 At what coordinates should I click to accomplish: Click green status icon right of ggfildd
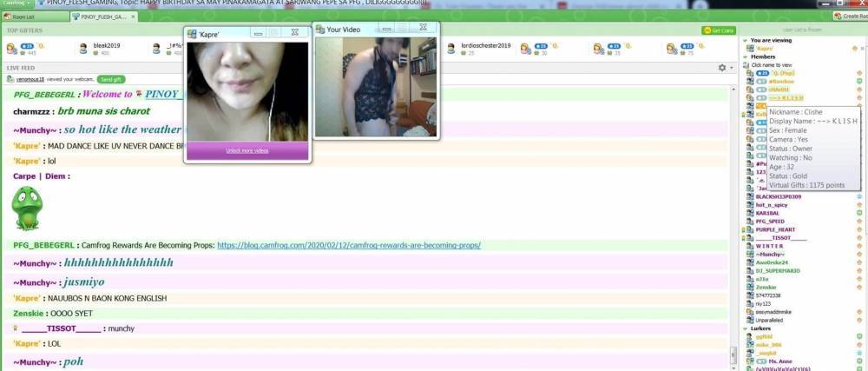859,336
